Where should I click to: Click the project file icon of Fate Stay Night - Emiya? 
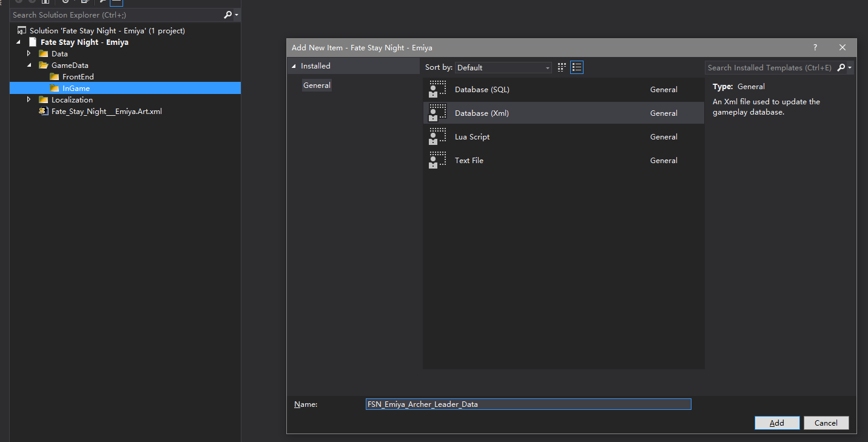click(33, 42)
